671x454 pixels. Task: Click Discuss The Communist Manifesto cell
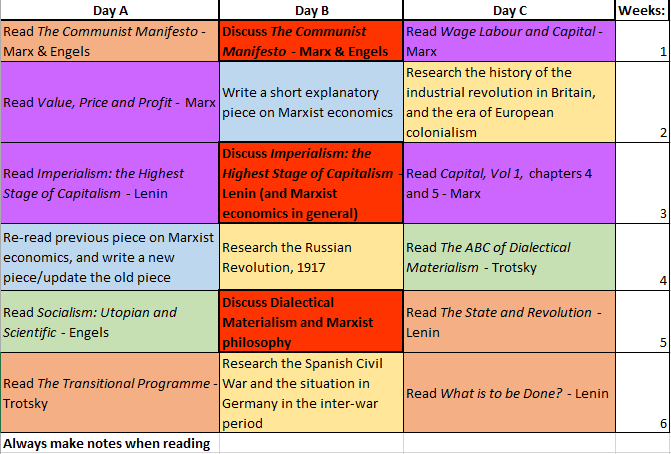(311, 41)
